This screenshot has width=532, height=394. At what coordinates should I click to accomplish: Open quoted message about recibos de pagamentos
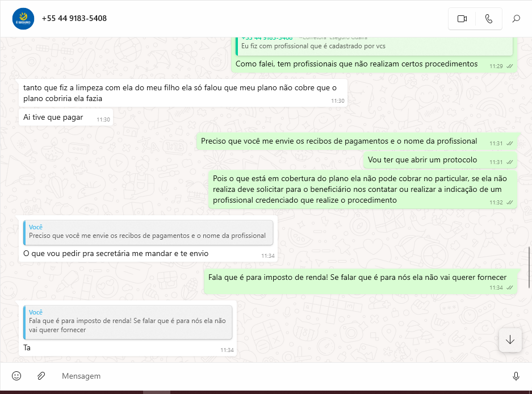coord(148,232)
